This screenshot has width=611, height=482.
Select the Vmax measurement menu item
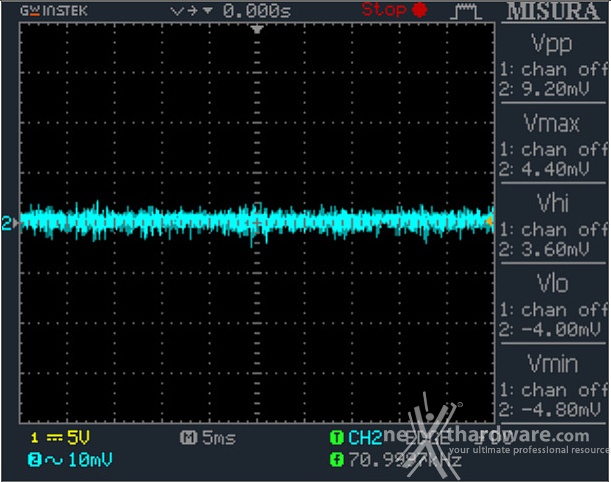(x=553, y=144)
